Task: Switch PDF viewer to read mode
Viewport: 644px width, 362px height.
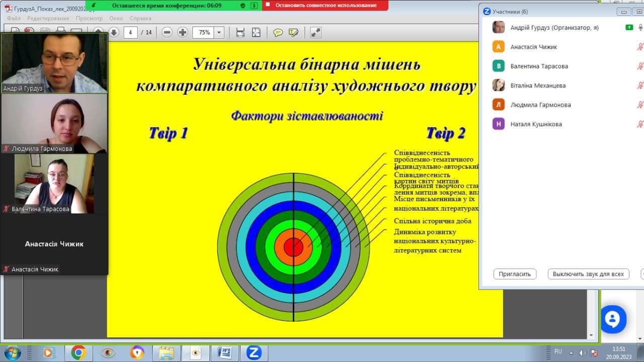Action: [315, 33]
